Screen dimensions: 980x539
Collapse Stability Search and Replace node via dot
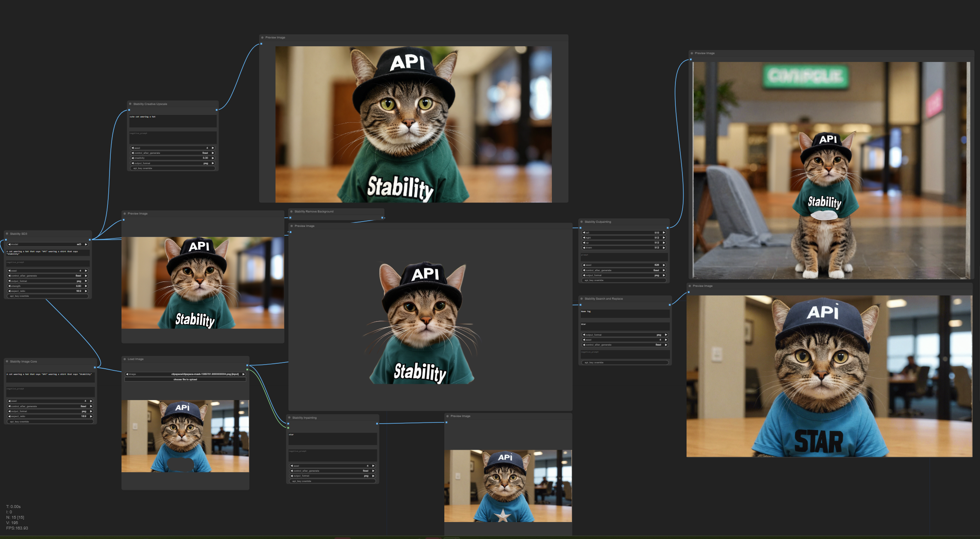pyautogui.click(x=582, y=298)
